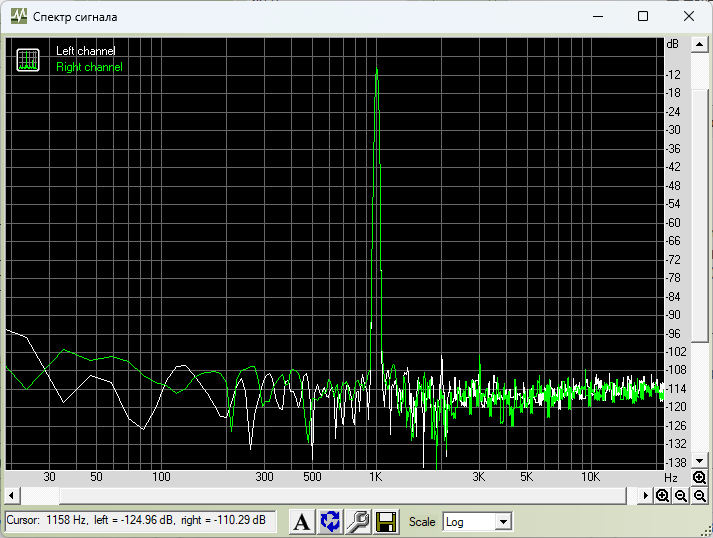Click the horizontal scrollbar left arrow
Screen dimensions: 713x538
tap(12, 495)
